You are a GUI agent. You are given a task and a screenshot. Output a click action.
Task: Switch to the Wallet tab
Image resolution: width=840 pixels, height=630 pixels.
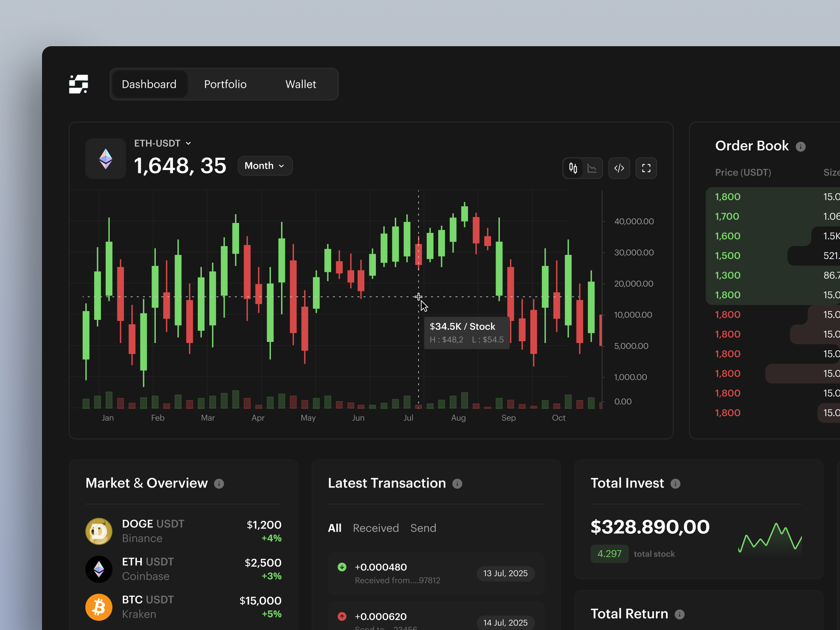(x=300, y=84)
